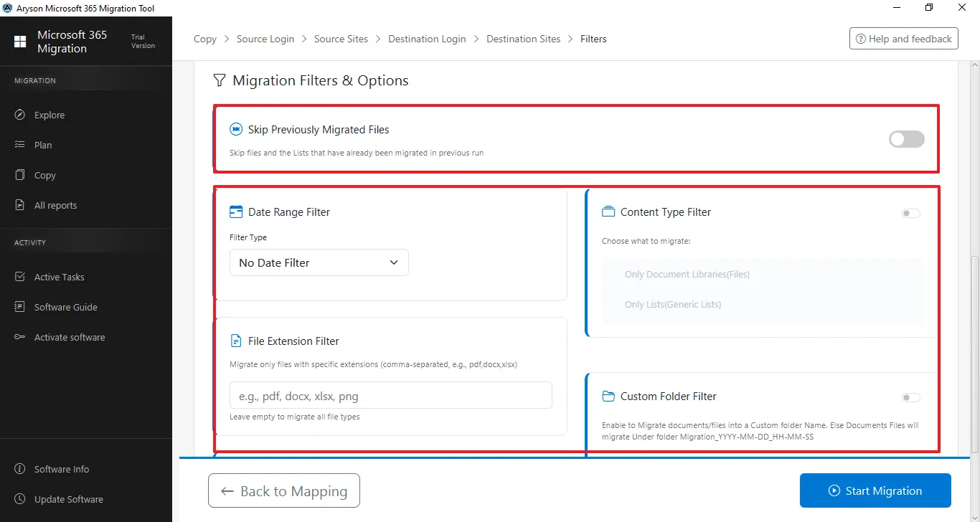Click the Plan list icon

[20, 145]
